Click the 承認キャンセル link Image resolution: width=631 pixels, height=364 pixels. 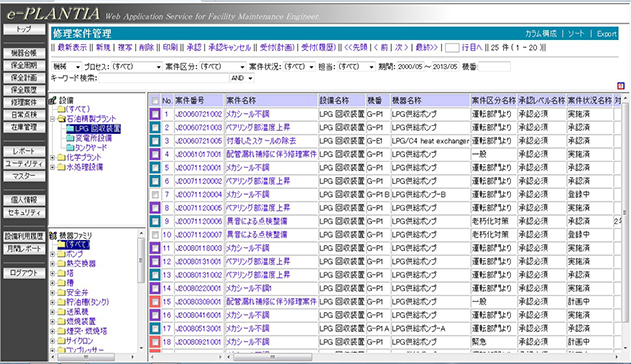point(230,47)
